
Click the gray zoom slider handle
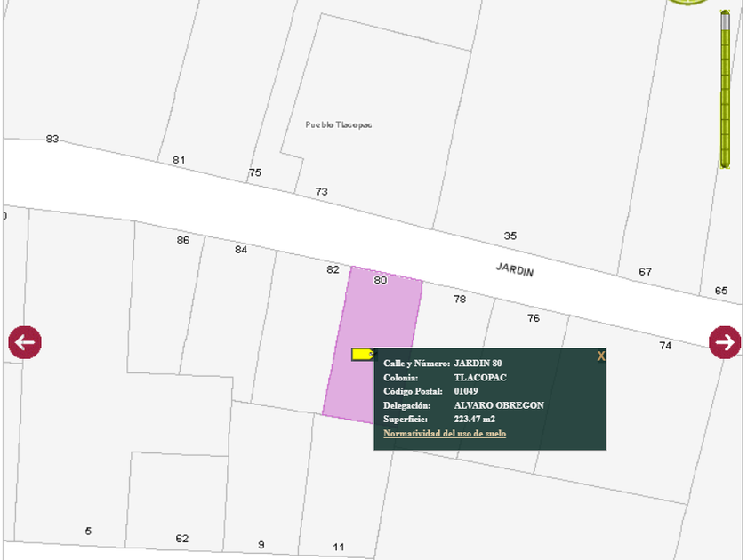[725, 20]
